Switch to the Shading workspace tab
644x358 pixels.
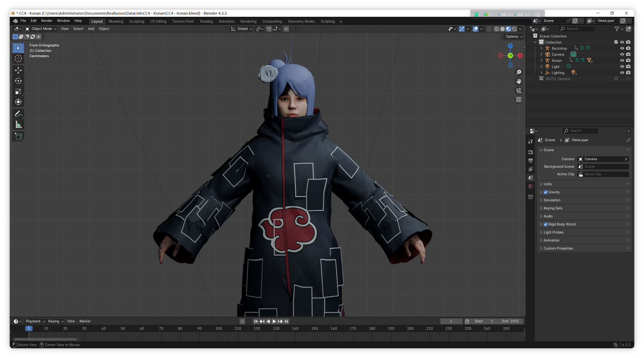[x=206, y=21]
